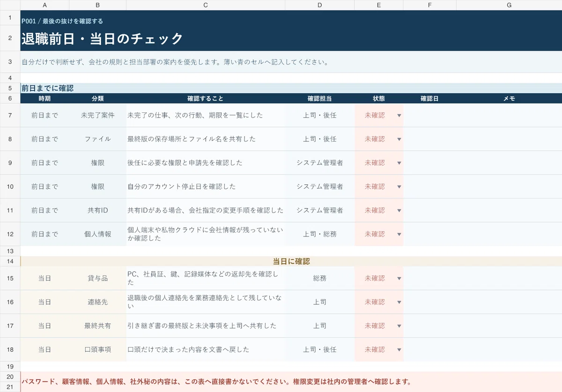The image size is (562, 392).
Task: Select column F header
Action: (429, 5)
